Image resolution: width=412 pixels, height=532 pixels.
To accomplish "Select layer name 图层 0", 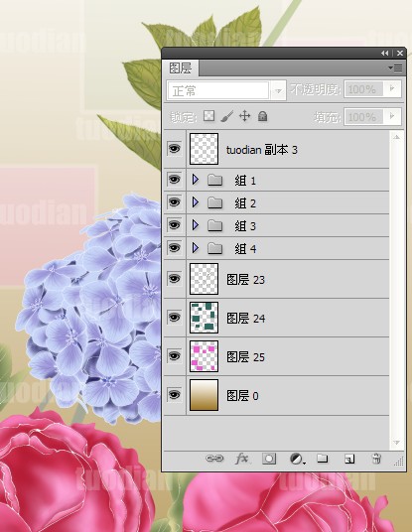I will 242,396.
